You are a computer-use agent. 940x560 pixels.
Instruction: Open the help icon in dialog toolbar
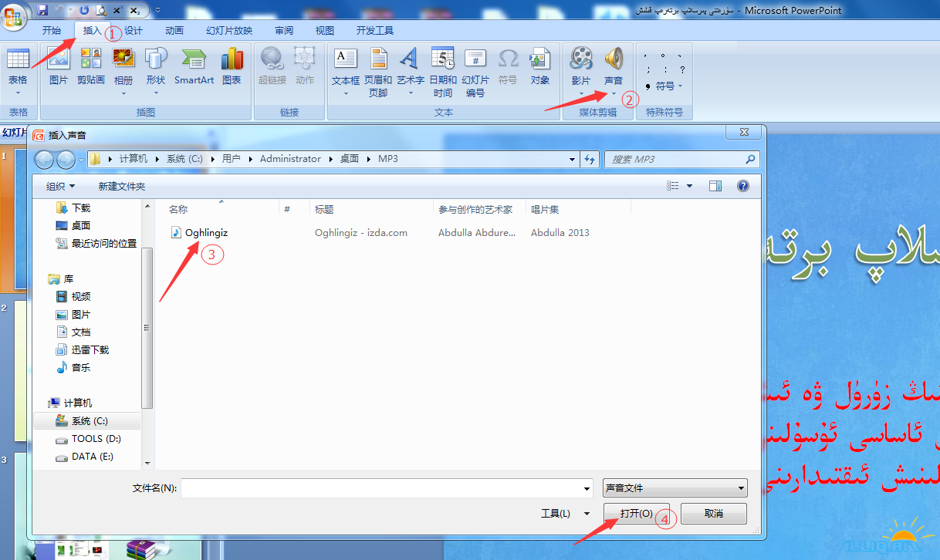pos(742,186)
